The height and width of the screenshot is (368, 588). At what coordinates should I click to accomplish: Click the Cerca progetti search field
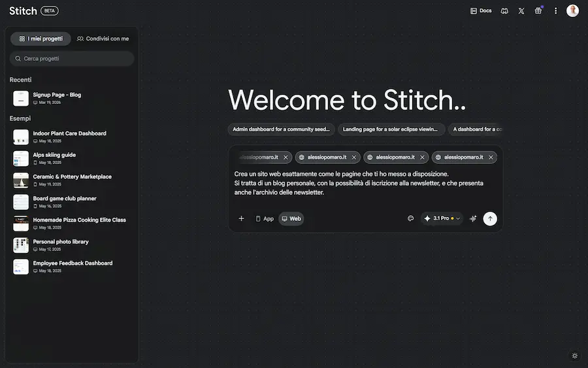pyautogui.click(x=72, y=58)
